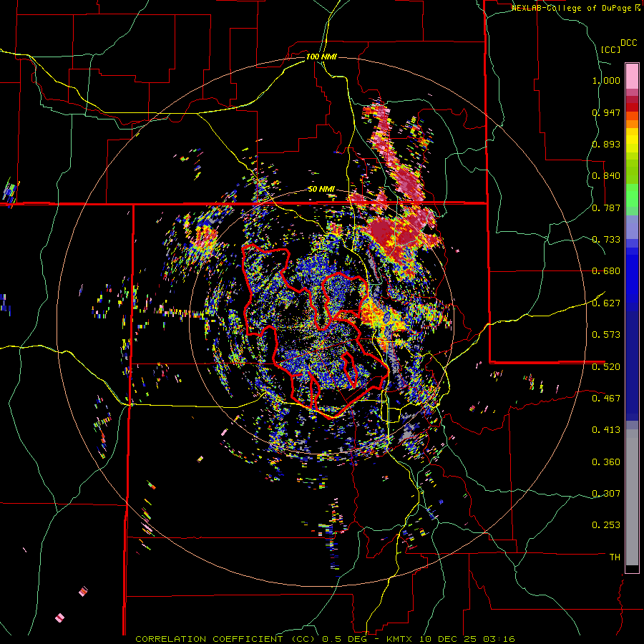Screen dimensions: 644x644
Task: Pick the dark navy segment of color bar
Action: tap(632, 366)
